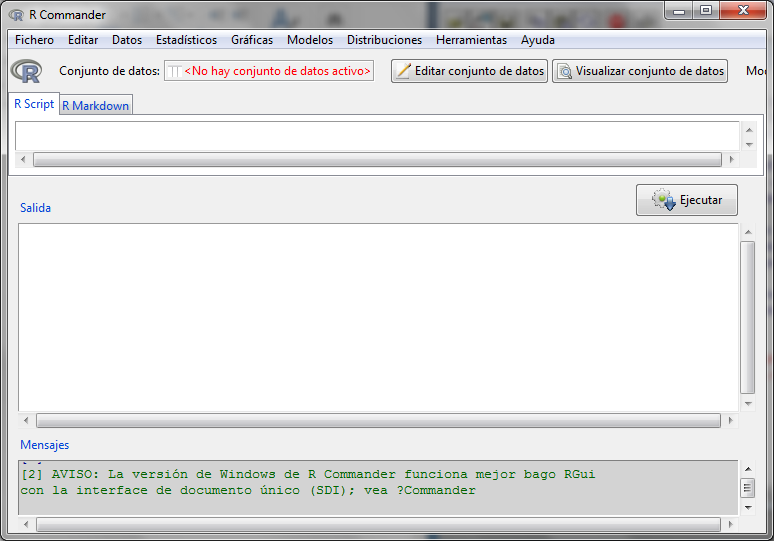
Task: Switch to the R Script tab
Action: pyautogui.click(x=34, y=104)
